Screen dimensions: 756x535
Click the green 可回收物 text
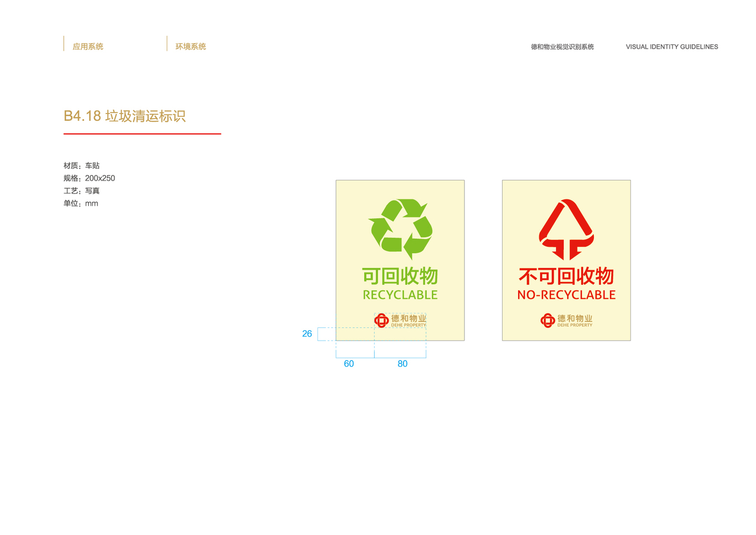(400, 276)
